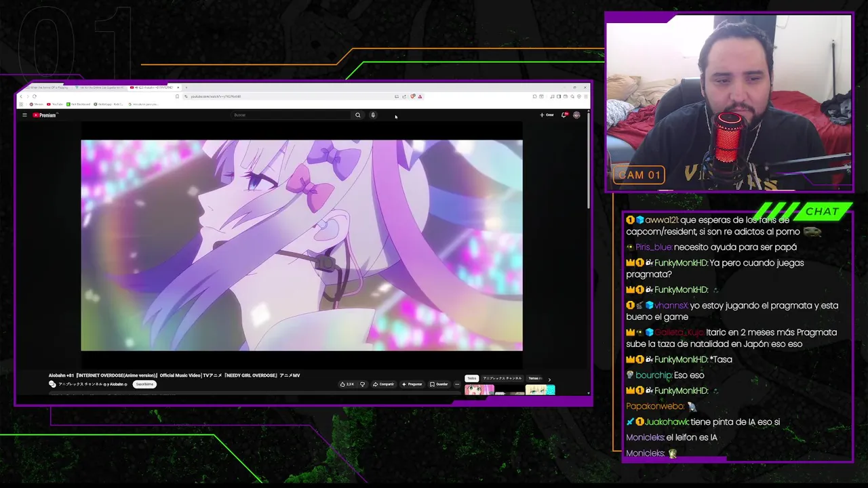Click message 'el leifon es IA'
This screenshot has width=868, height=488.
tap(692, 438)
